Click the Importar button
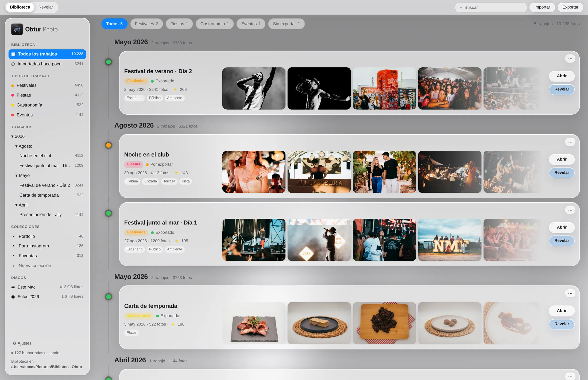 point(542,7)
